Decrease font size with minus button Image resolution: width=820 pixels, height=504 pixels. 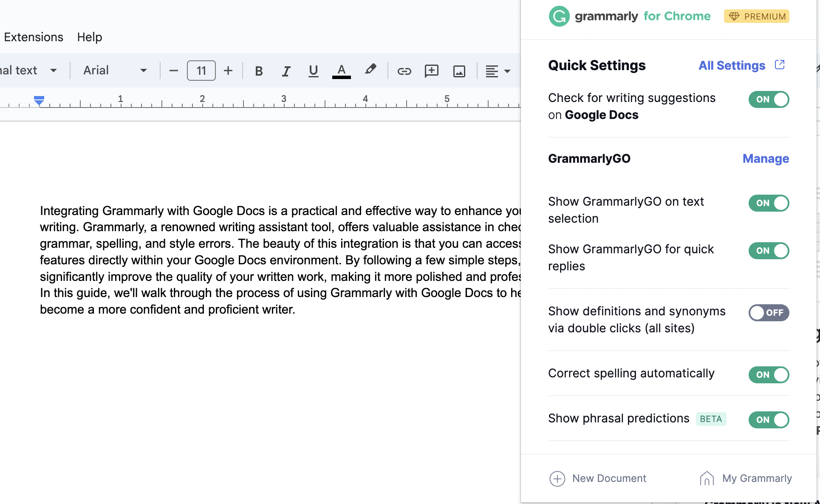coord(173,71)
